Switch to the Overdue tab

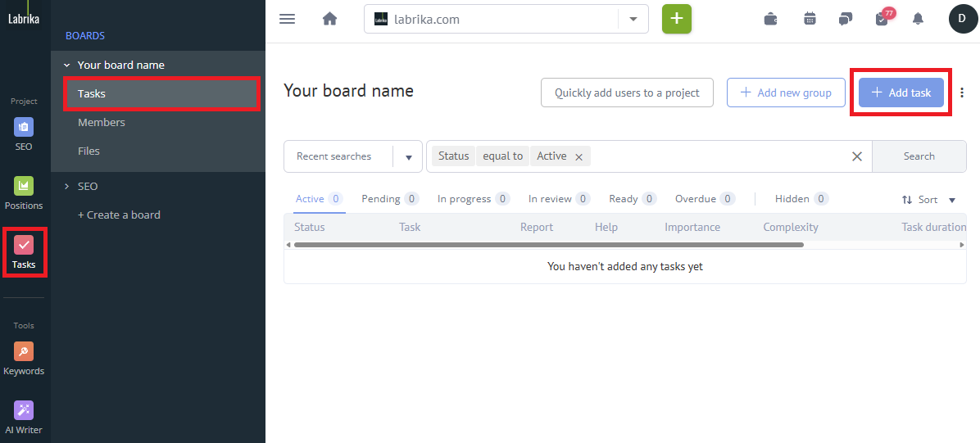(695, 199)
